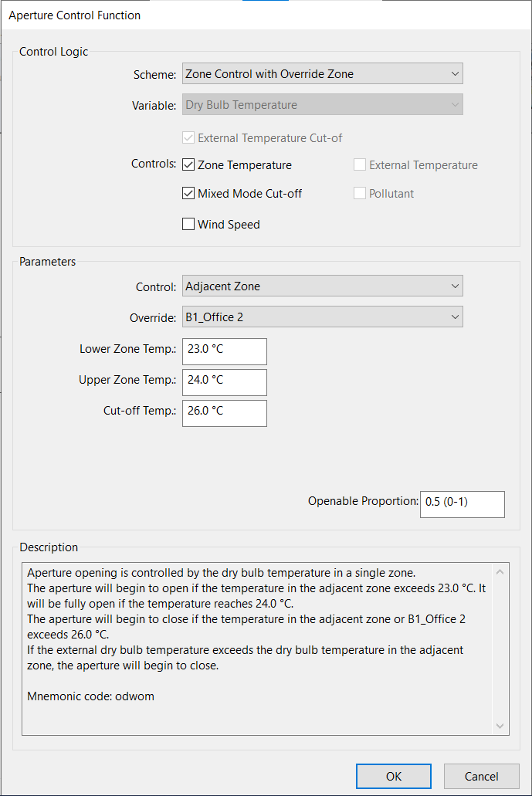Open the Override dropdown showing B1_Office 2
Screen dimensions: 532x796
point(322,317)
